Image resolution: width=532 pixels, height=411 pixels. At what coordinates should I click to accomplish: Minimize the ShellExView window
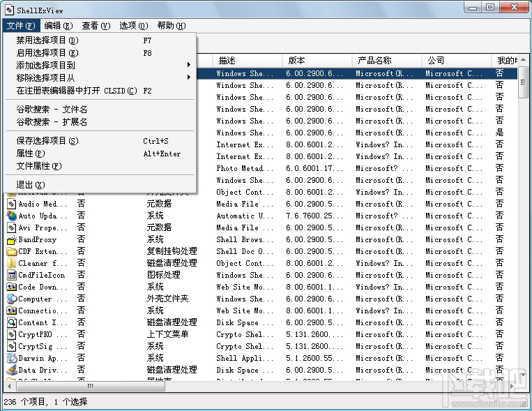(x=473, y=7)
